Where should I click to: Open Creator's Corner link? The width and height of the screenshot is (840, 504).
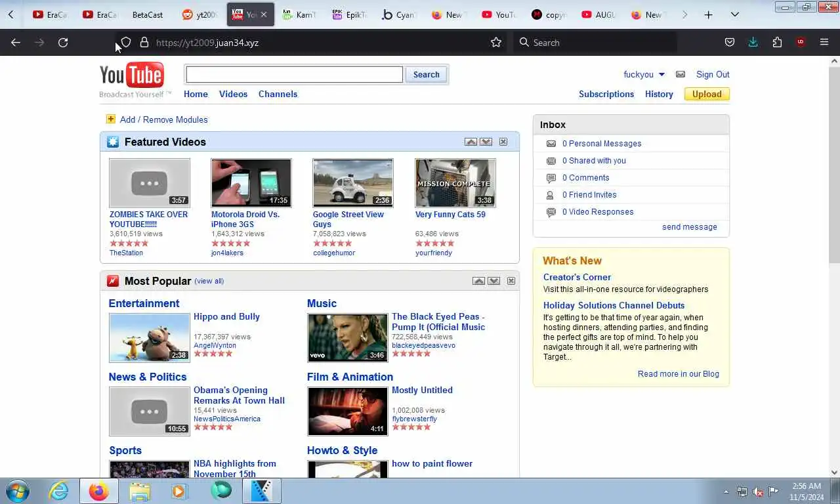tap(577, 277)
